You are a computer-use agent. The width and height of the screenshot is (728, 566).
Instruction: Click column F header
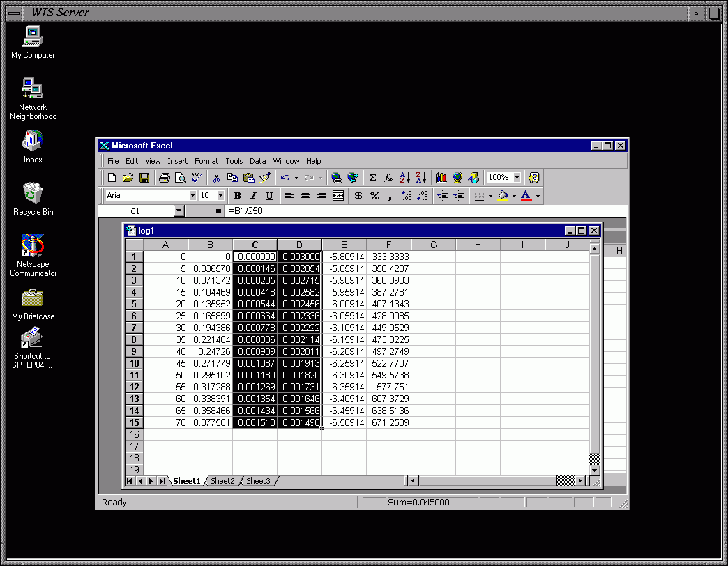tap(388, 245)
